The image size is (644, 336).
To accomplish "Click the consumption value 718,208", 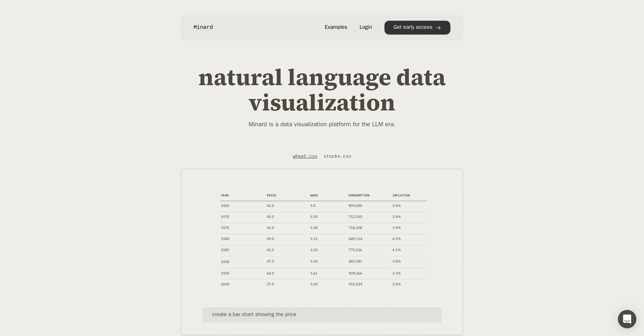I will point(355,228).
